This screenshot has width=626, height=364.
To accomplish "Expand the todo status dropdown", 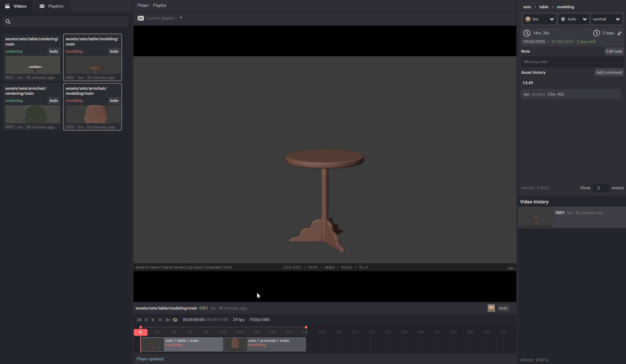I will point(573,19).
